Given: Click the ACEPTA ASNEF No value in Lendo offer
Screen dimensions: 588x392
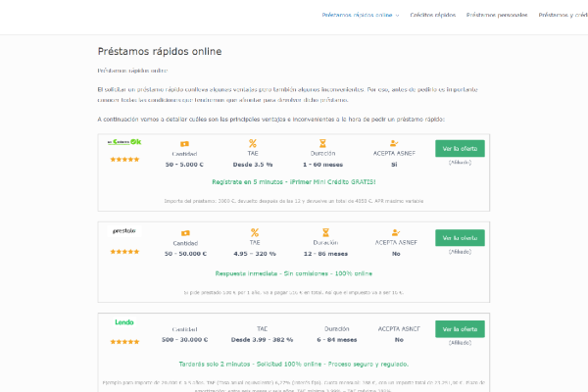Looking at the screenshot, I should click(399, 339).
